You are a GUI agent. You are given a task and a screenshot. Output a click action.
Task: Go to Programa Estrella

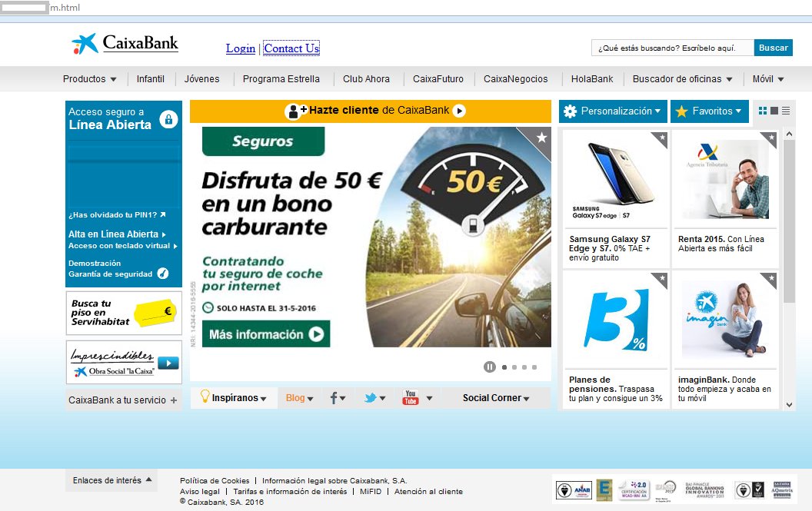point(281,78)
